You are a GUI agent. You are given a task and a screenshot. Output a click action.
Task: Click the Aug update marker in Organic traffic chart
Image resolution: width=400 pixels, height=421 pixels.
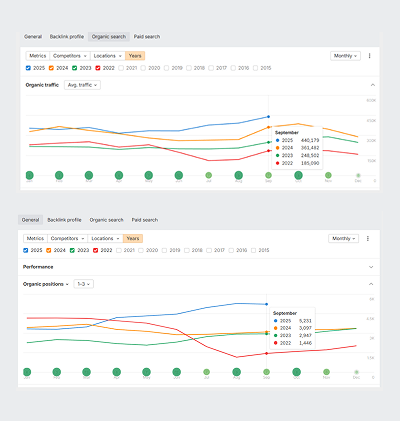tap(238, 175)
